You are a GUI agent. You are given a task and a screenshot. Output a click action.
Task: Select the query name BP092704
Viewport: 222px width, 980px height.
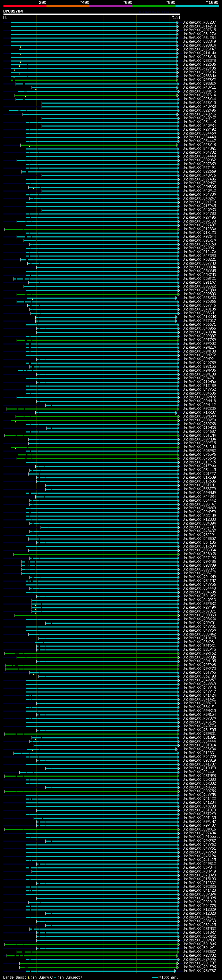pyautogui.click(x=13, y=11)
